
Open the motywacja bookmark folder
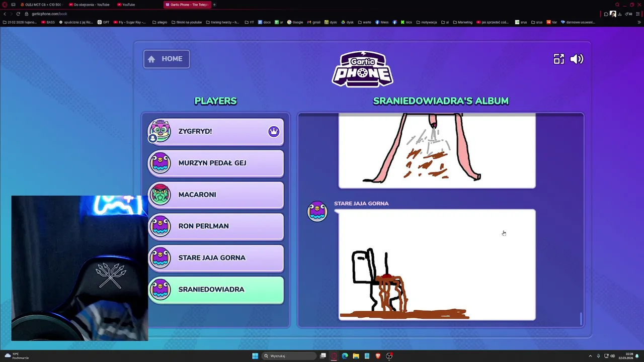(426, 22)
